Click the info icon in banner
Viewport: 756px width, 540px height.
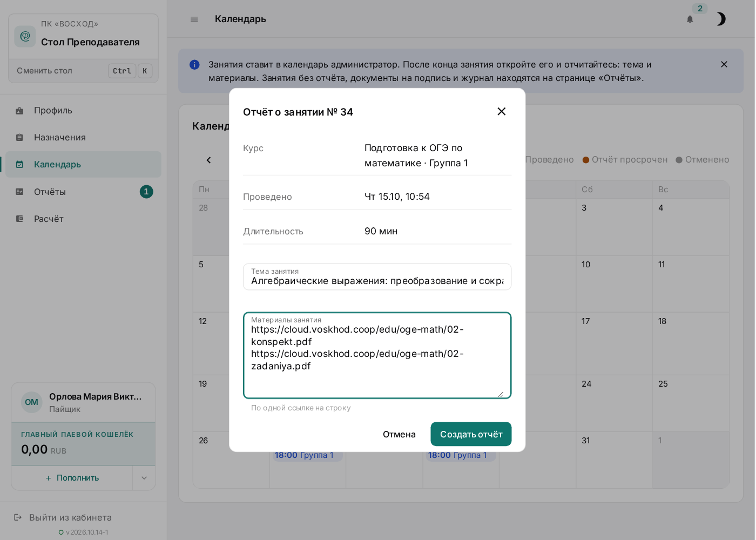click(194, 65)
